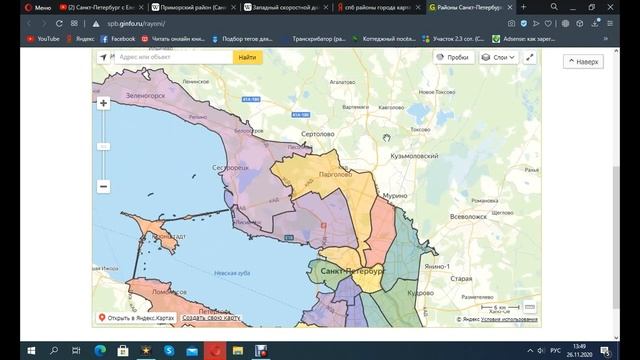Expand the Слои layers dropdown
640x360 pixels.
(498, 58)
